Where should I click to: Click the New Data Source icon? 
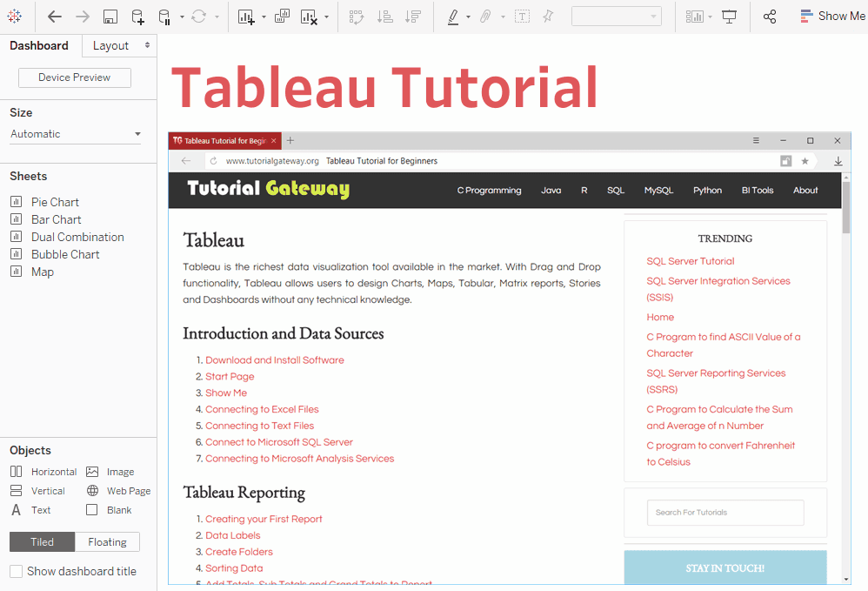[x=137, y=17]
